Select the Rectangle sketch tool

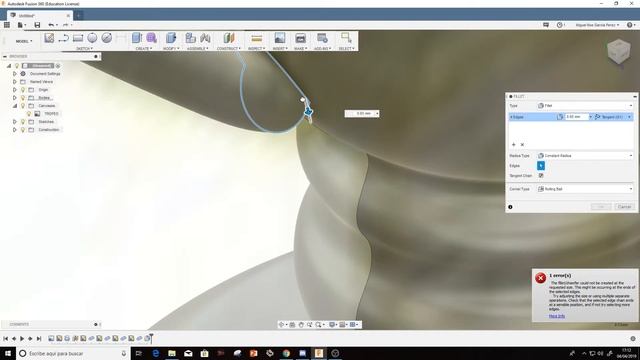(78, 38)
